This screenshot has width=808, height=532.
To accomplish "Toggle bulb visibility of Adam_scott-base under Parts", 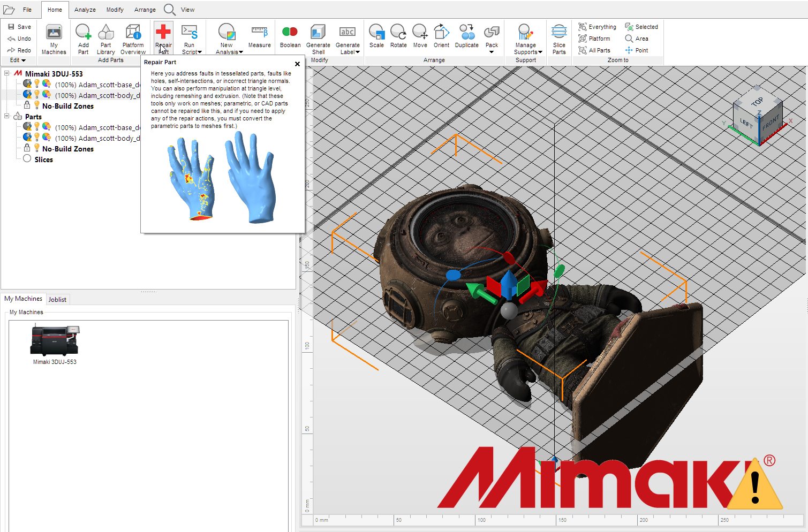I will coord(37,126).
